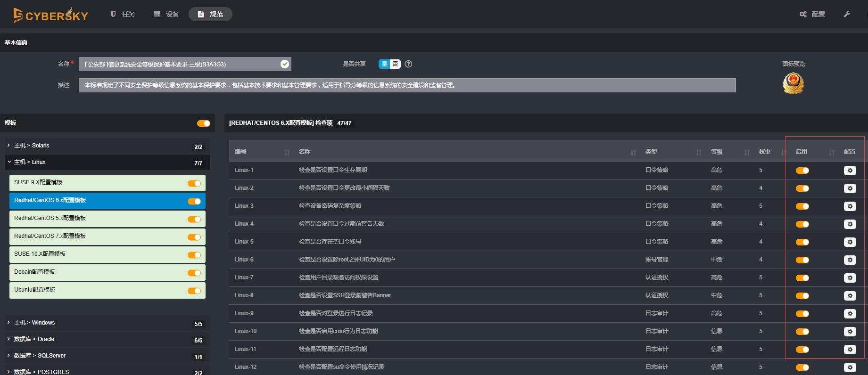Switch to the 设备 tab

[x=166, y=14]
